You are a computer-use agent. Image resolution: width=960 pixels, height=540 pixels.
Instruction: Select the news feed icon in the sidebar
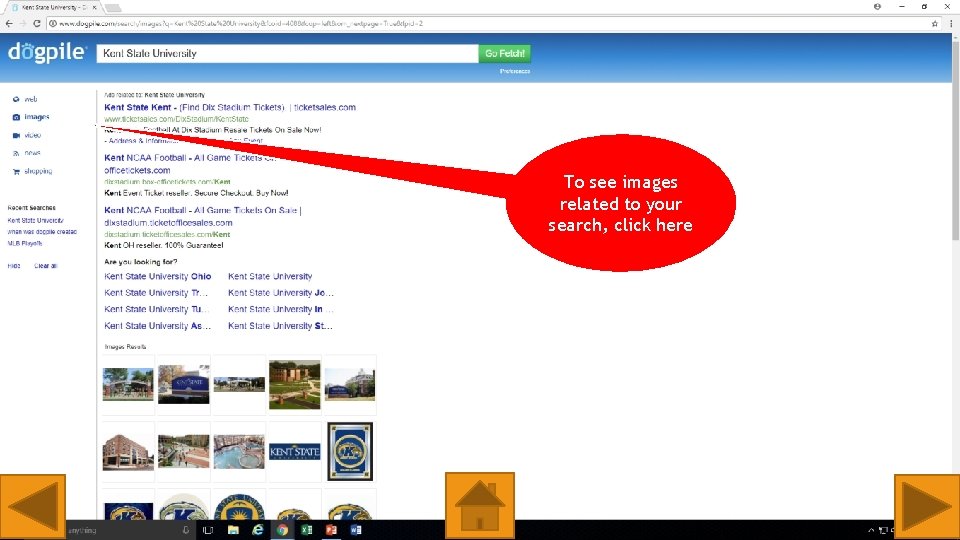tap(16, 153)
